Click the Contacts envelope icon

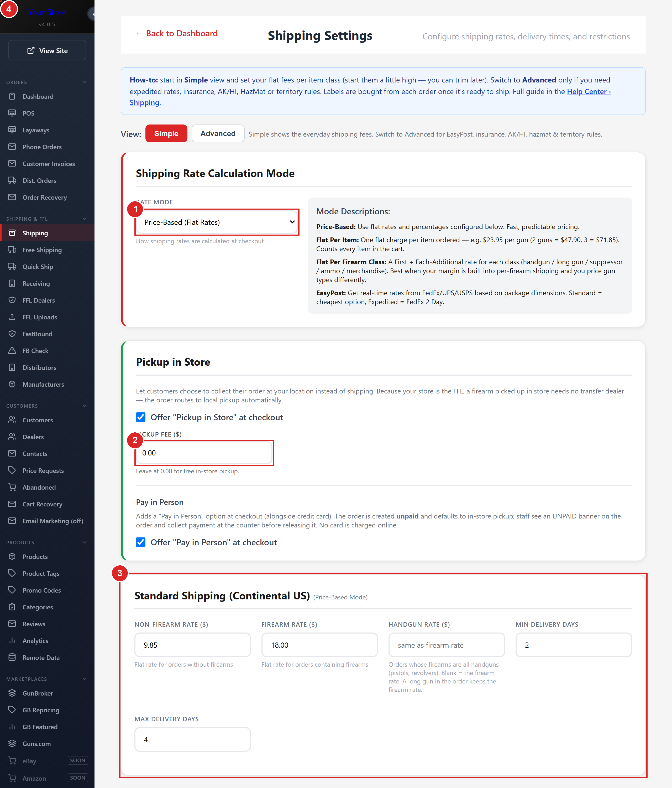[x=12, y=453]
